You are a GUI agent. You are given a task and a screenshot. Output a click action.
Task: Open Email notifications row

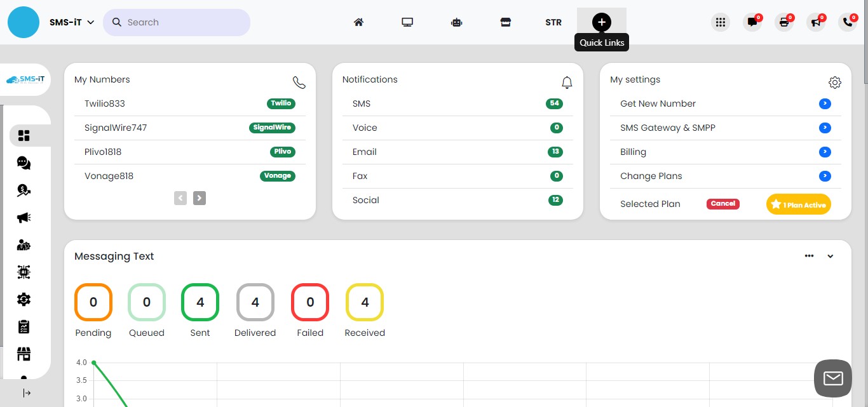coord(458,152)
